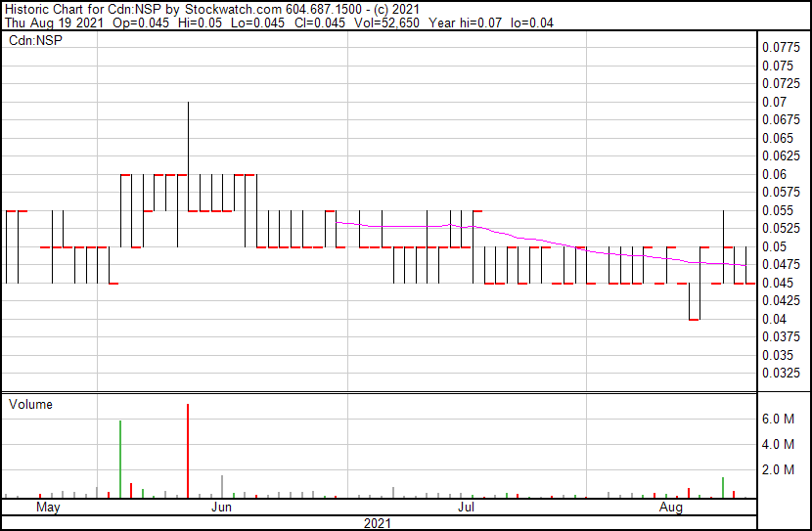
Task: Click the 'Vol=52,650' header value
Action: point(386,22)
